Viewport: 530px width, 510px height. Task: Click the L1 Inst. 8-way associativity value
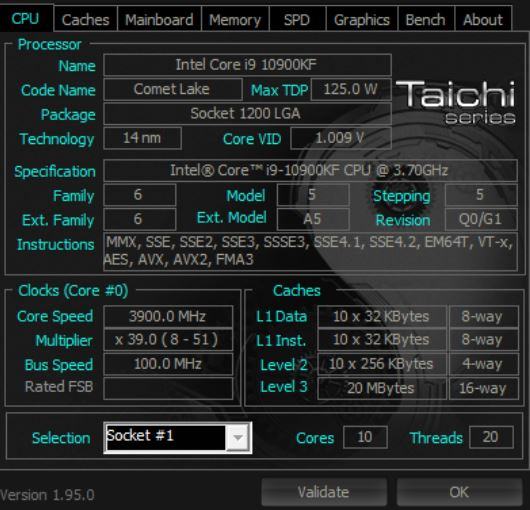[x=484, y=340]
